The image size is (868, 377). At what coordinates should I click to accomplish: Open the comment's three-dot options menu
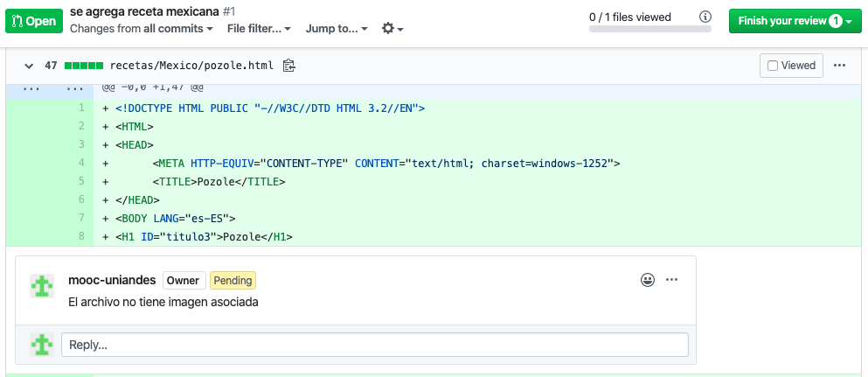(x=671, y=280)
